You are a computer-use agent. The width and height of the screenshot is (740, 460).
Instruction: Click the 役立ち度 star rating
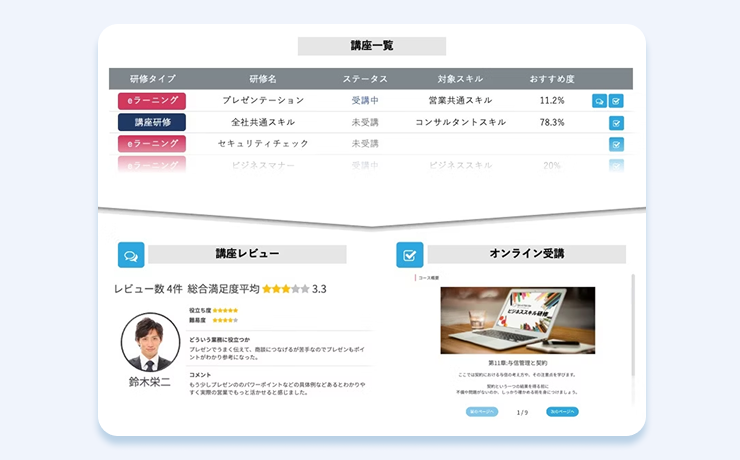point(225,310)
